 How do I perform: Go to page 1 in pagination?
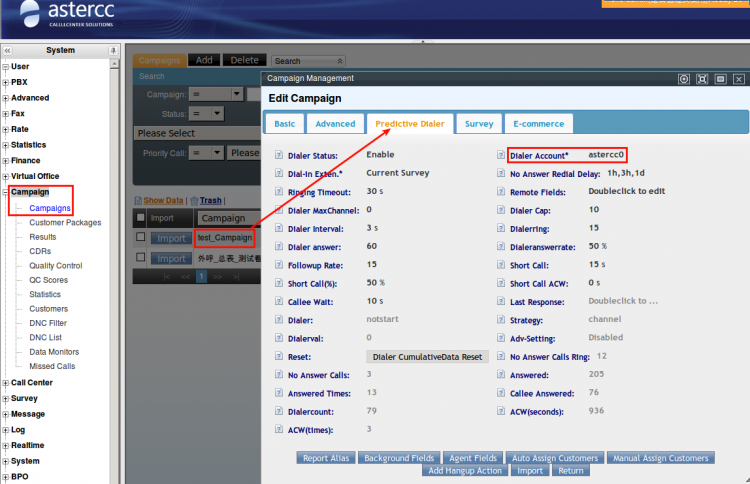(200, 275)
